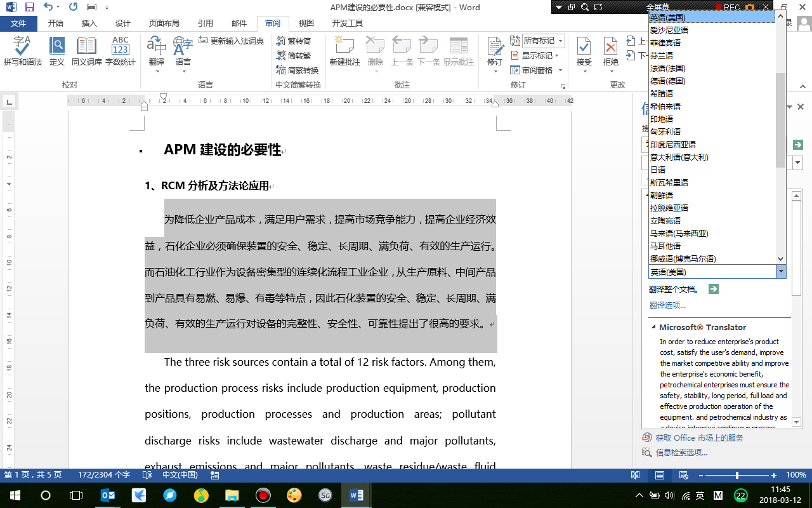This screenshot has height=508, width=812.
Task: Click the tab selector at ruler corner
Action: (x=9, y=101)
